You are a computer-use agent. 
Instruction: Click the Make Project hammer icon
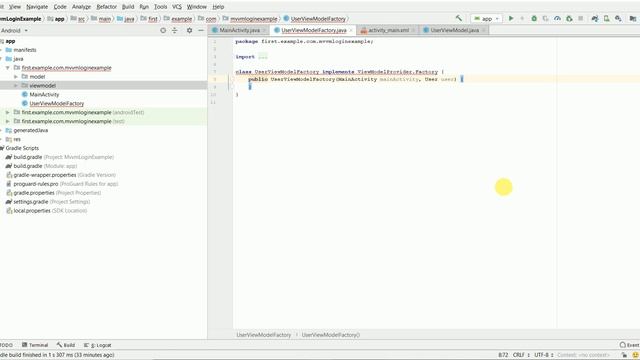[459, 18]
